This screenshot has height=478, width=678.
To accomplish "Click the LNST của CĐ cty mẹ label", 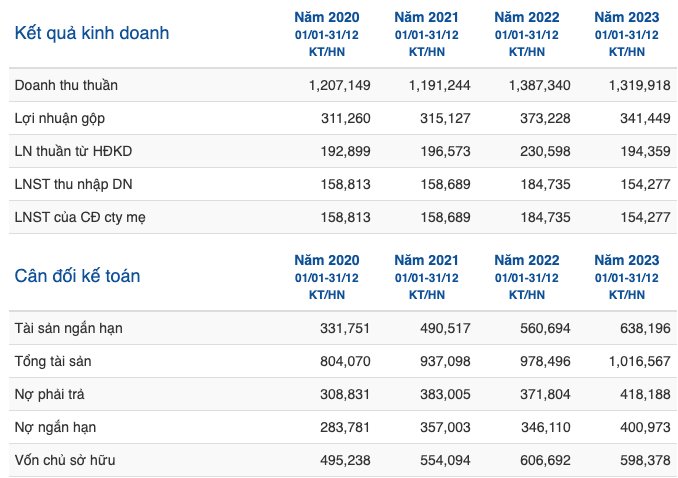I will (x=80, y=217).
